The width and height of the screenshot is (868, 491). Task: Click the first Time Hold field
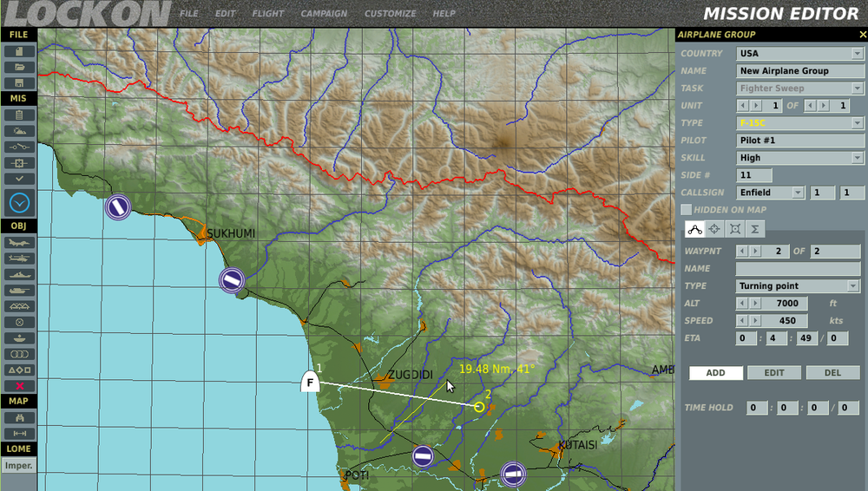coord(757,408)
